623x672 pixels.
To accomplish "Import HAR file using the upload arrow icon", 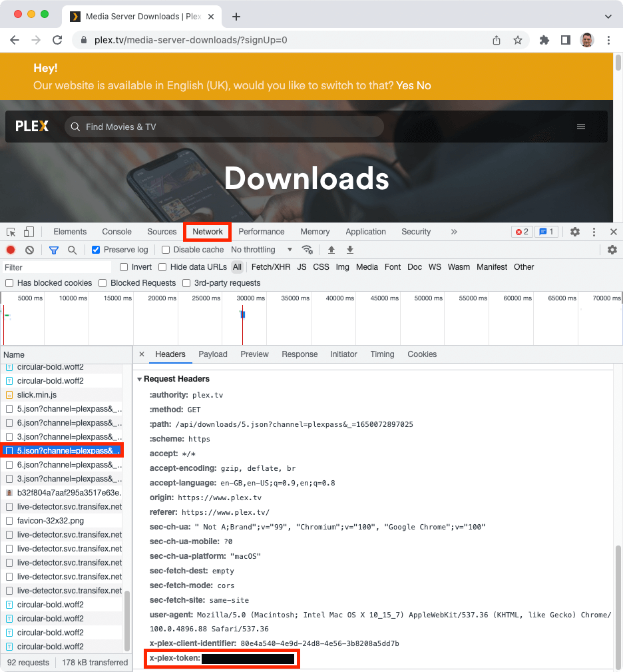I will (x=331, y=249).
